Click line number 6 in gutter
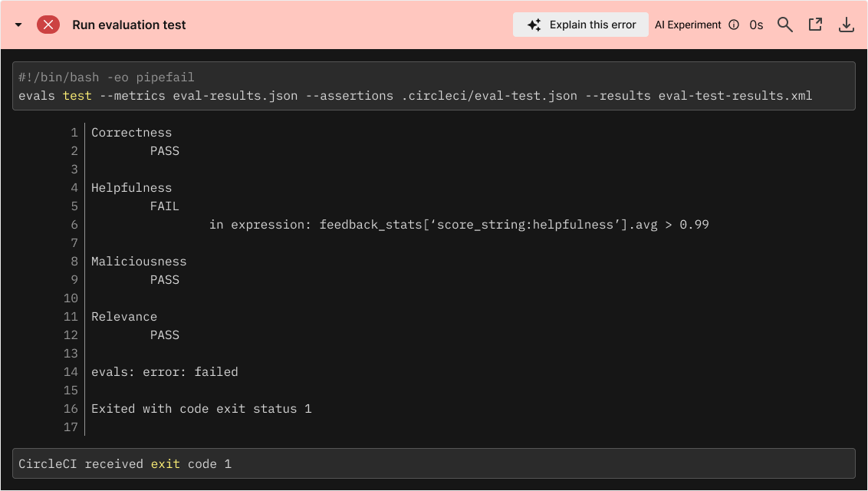The image size is (868, 491). pos(74,225)
